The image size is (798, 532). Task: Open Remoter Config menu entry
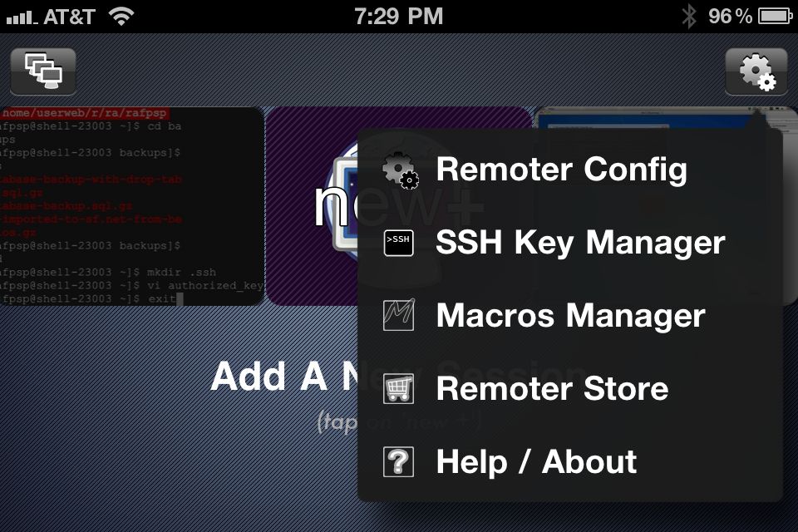coord(570,170)
